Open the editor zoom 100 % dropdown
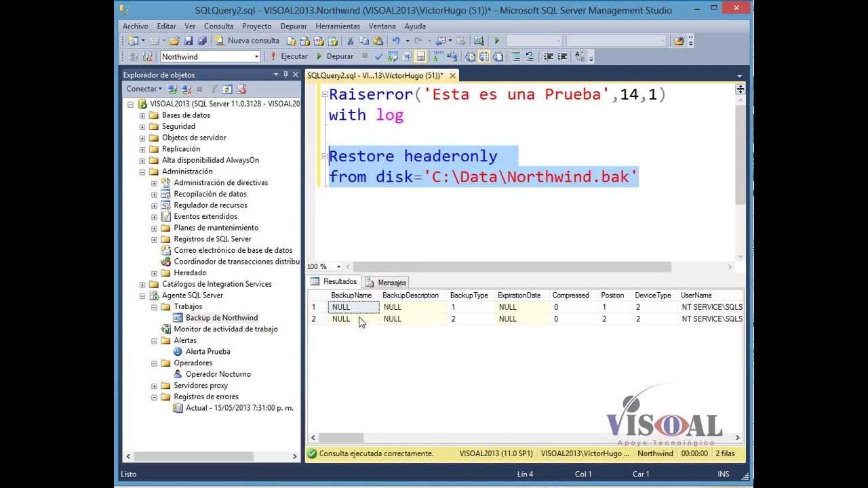Image resolution: width=868 pixels, height=488 pixels. pos(339,266)
